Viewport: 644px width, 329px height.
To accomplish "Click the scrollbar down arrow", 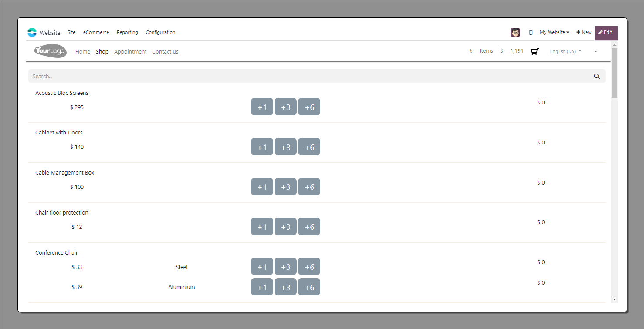I will click(614, 299).
